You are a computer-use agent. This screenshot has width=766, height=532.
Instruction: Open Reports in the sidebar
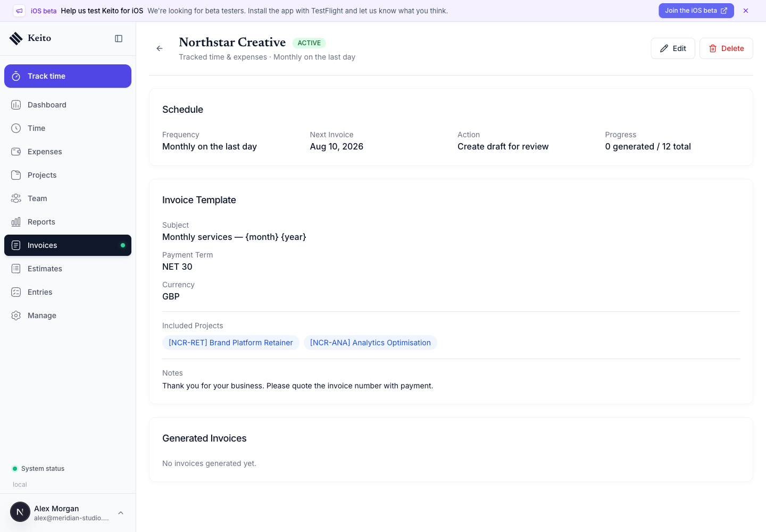pyautogui.click(x=68, y=222)
